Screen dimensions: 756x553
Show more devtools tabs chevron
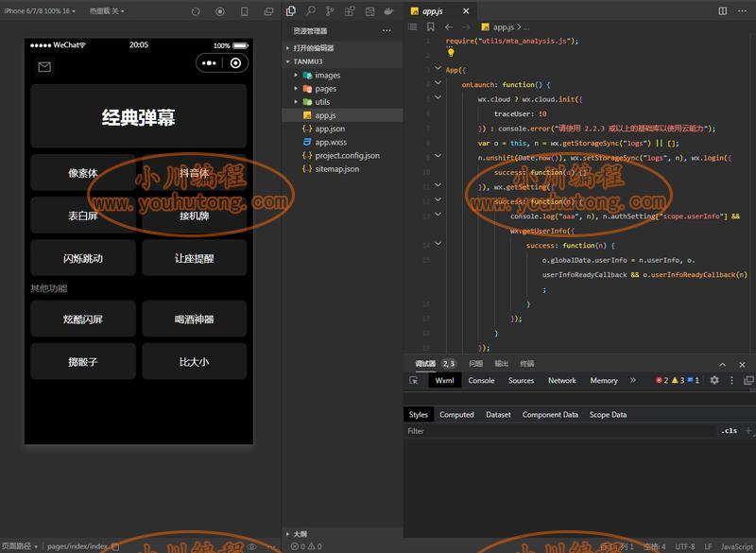632,380
